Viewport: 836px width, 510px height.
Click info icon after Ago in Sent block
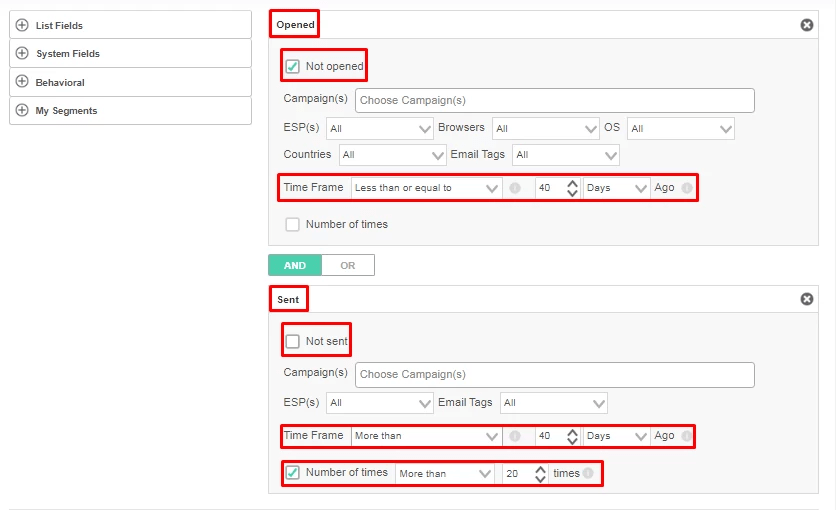[687, 436]
